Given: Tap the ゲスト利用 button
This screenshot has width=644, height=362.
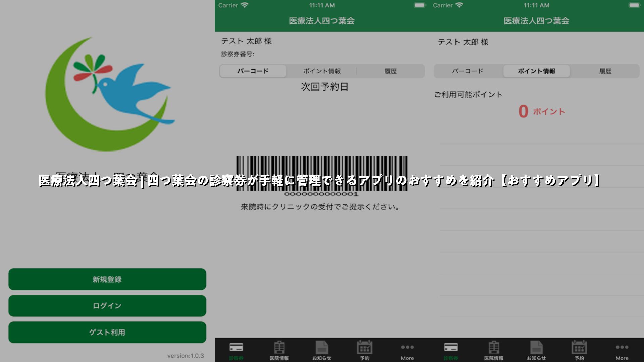Looking at the screenshot, I should tap(107, 332).
